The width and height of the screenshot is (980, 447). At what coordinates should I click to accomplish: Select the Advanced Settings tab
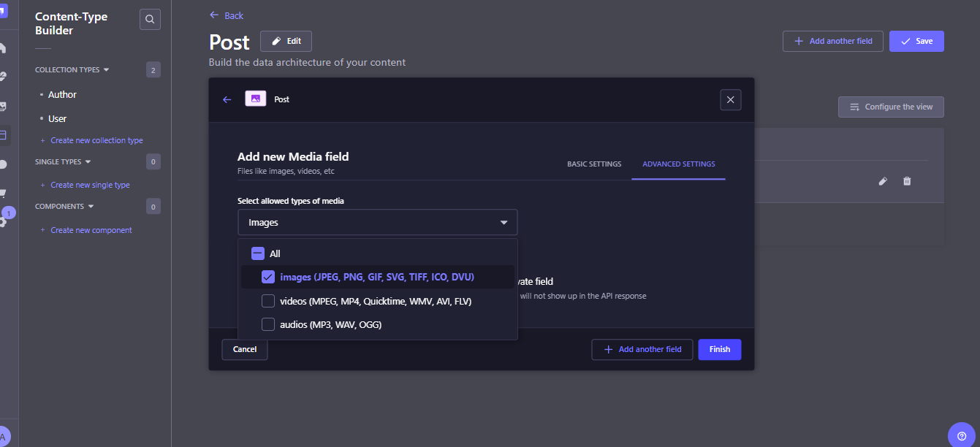(678, 164)
